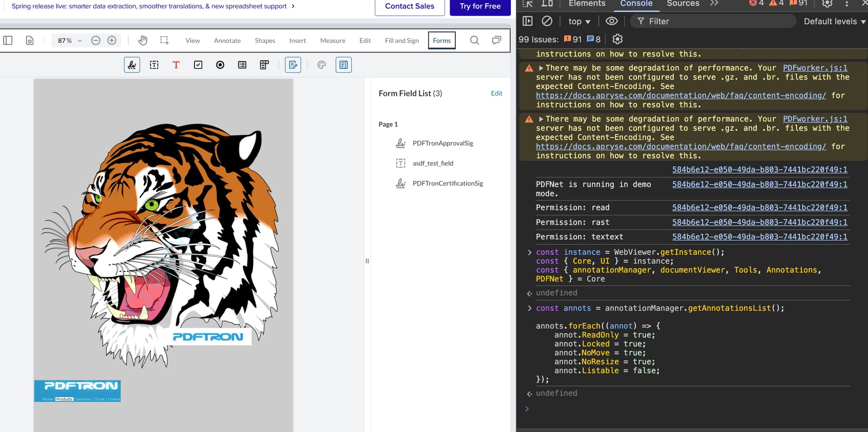
Task: Expand the first performance degradation warning
Action: point(541,68)
